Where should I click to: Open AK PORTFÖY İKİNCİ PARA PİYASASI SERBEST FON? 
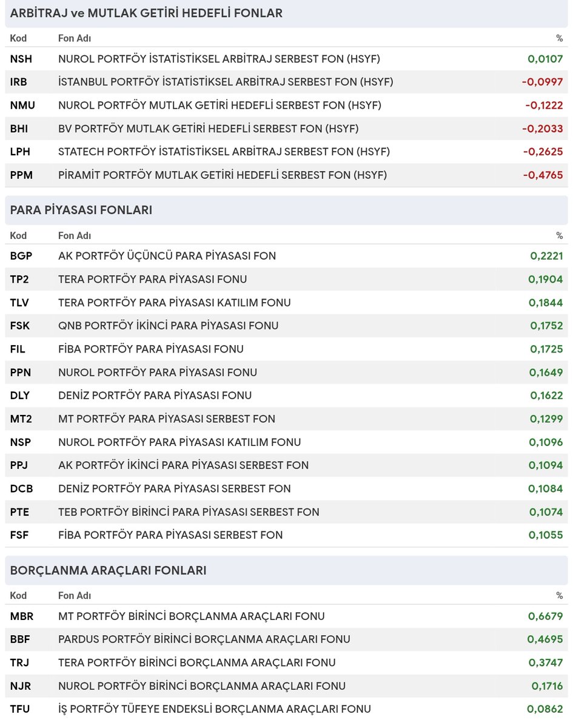tap(183, 465)
